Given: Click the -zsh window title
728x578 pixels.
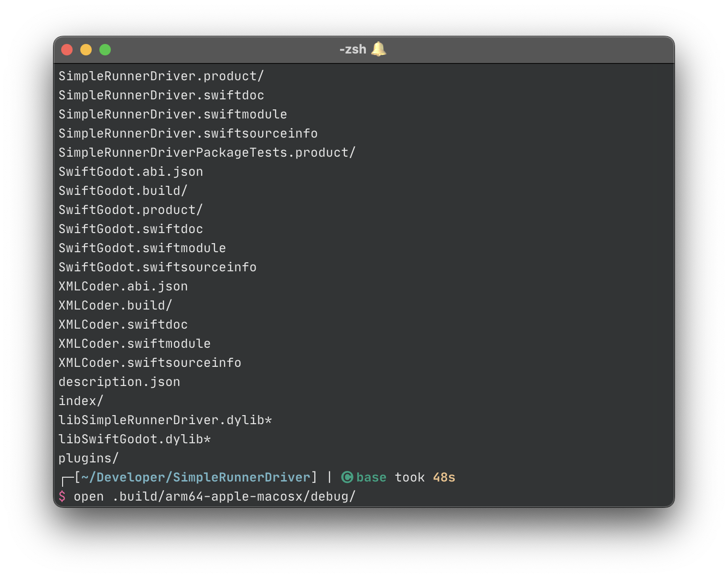Looking at the screenshot, I should pyautogui.click(x=352, y=49).
